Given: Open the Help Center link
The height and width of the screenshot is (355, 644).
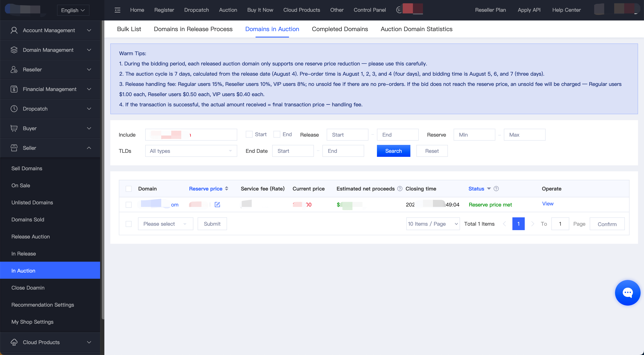Looking at the screenshot, I should click(566, 10).
